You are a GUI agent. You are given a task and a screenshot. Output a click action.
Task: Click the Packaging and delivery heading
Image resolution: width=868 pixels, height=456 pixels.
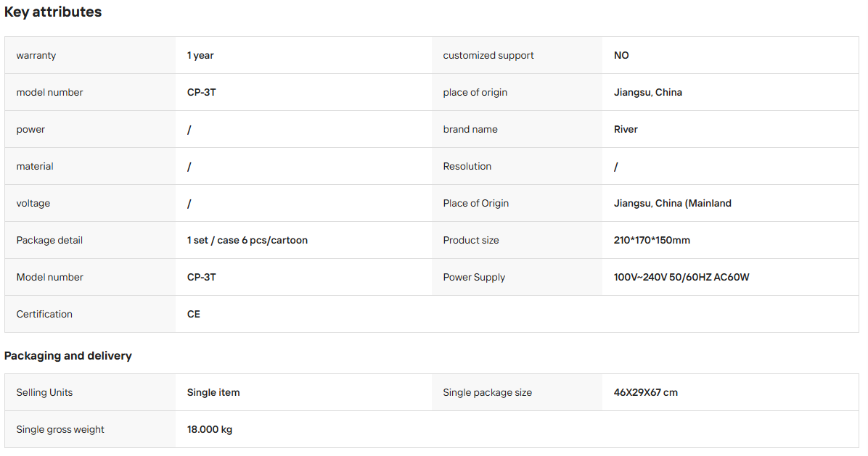[x=68, y=355]
